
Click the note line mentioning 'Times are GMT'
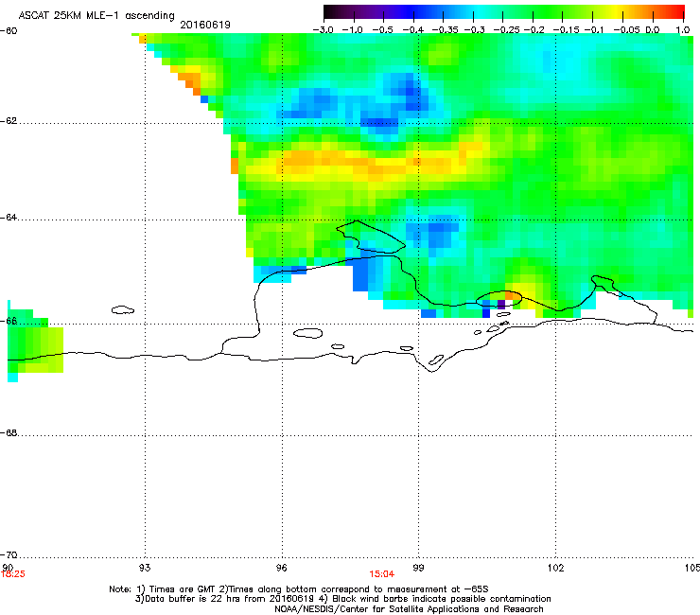coord(299,589)
